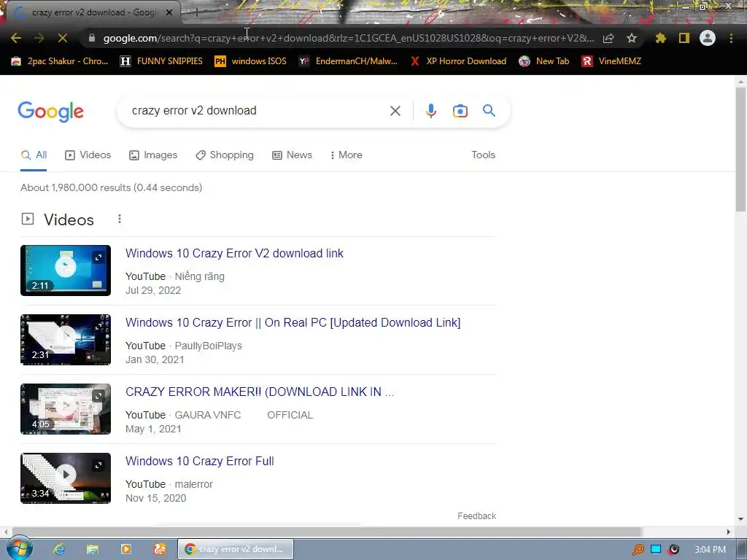The width and height of the screenshot is (747, 560).
Task: Search by voice microphone icon
Action: click(430, 111)
